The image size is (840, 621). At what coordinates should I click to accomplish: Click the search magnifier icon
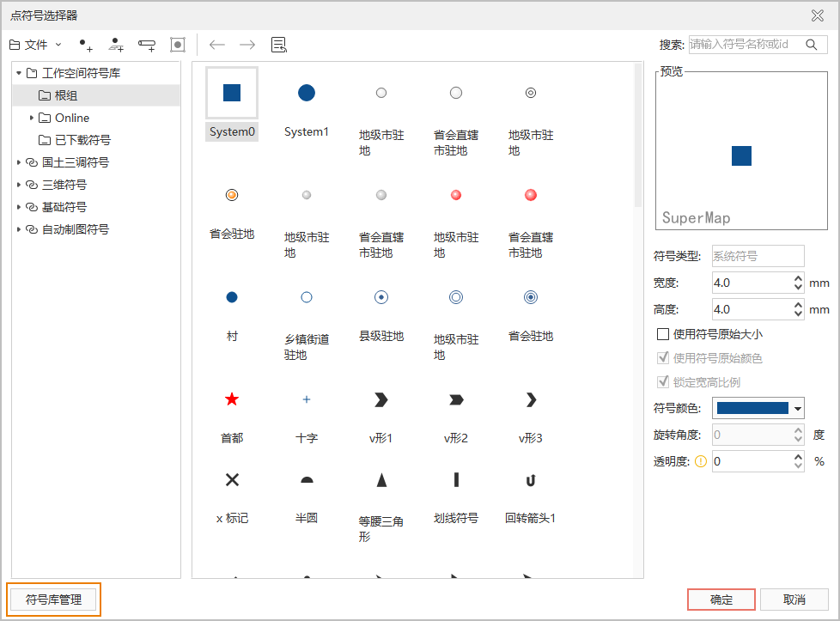click(811, 45)
